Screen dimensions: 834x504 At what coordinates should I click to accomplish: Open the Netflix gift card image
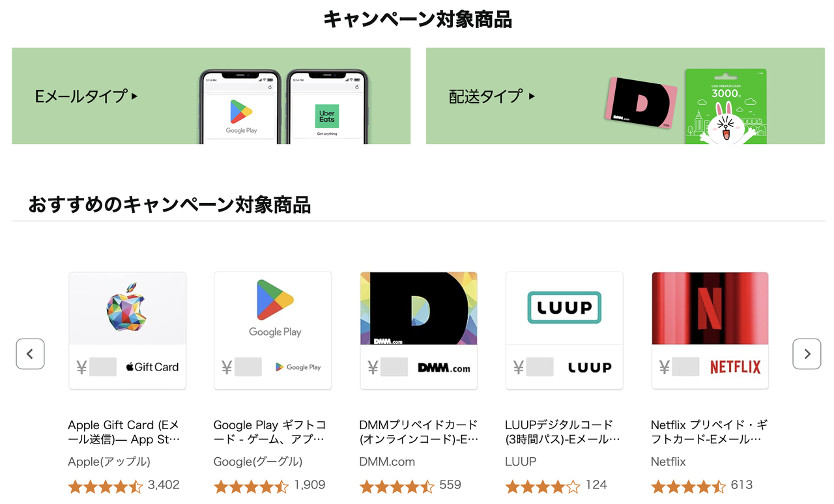710,331
